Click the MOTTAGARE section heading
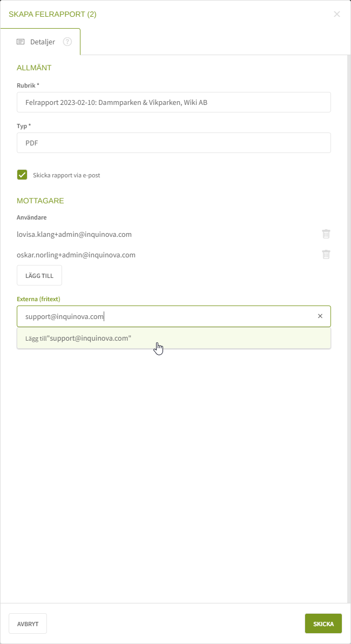 pos(40,201)
